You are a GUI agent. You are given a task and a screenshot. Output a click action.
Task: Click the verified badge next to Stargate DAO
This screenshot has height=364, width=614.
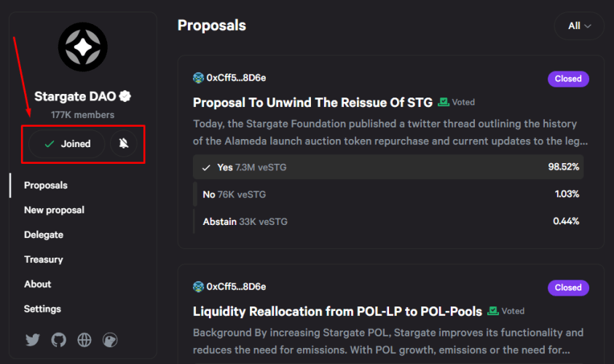click(x=125, y=96)
